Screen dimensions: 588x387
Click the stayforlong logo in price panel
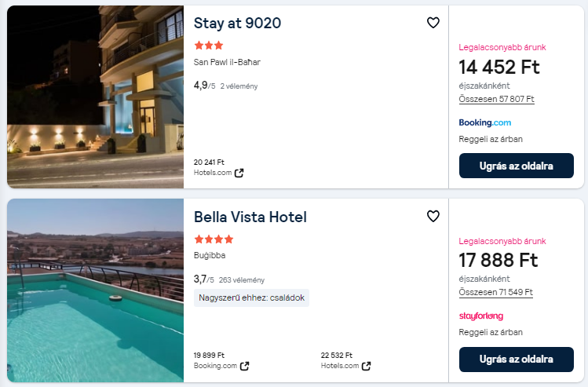(x=481, y=316)
